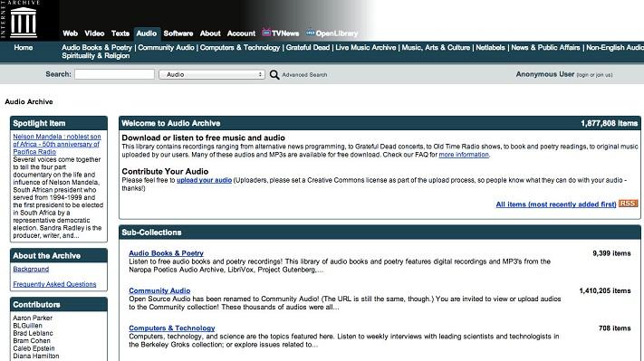644x361 pixels.
Task: Click contributor name Caleb Epstein
Action: (x=34, y=348)
